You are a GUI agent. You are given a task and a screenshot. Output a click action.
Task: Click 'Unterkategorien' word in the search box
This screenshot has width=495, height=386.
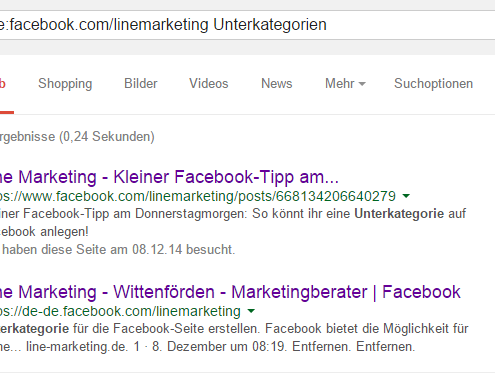270,25
